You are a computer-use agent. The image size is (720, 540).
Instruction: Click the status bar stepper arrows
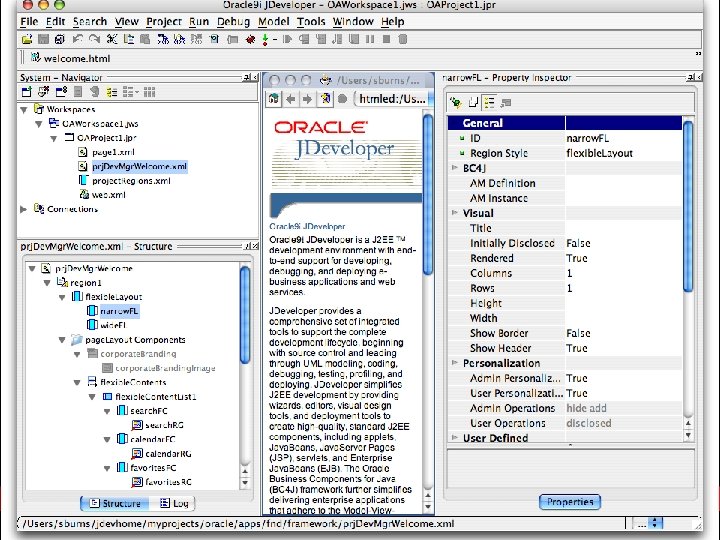tap(655, 523)
